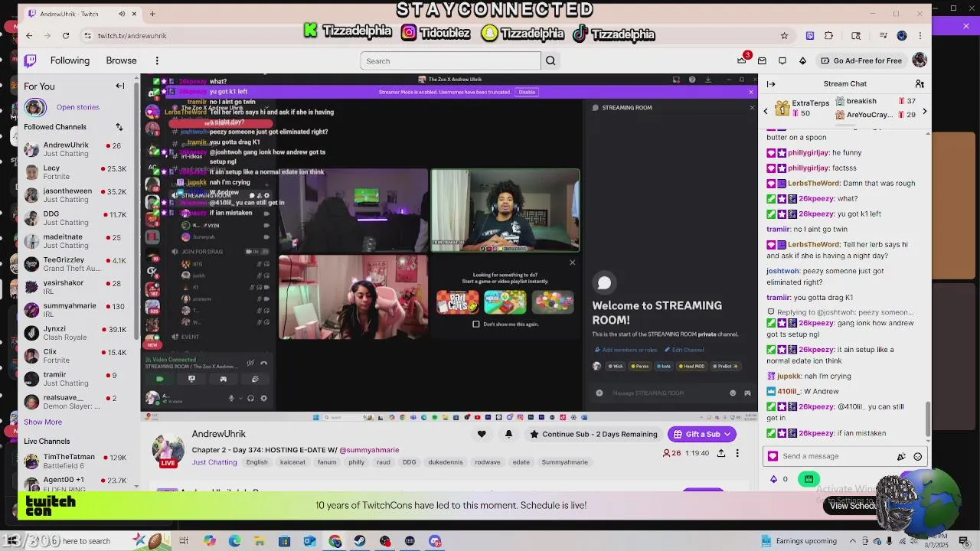Collapse the Stream Chat panel

click(x=771, y=83)
